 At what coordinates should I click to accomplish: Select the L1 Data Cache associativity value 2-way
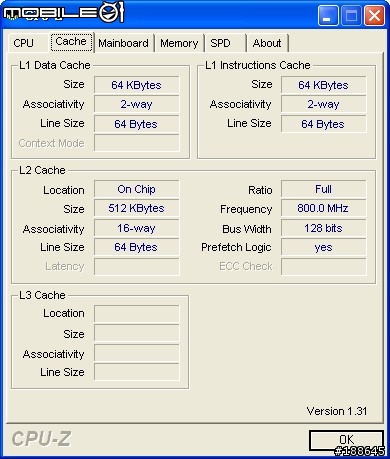point(136,104)
